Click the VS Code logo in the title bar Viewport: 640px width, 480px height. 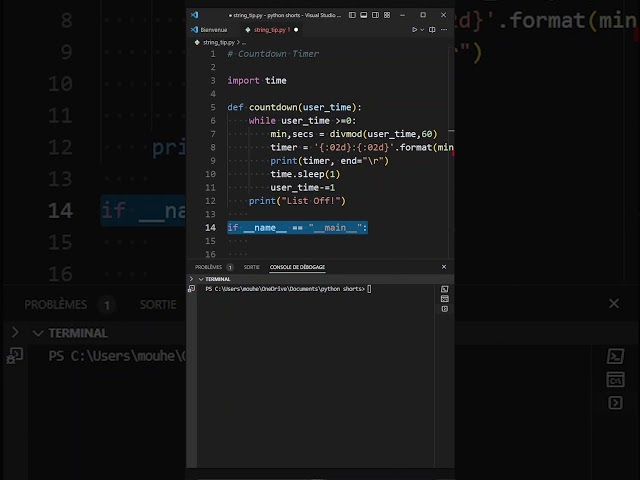pos(194,15)
